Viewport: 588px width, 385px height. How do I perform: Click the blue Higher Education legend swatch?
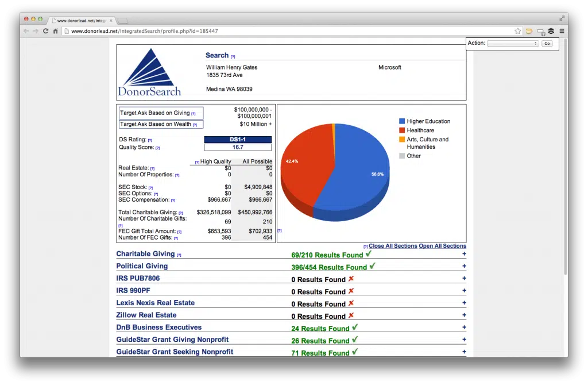coord(402,121)
